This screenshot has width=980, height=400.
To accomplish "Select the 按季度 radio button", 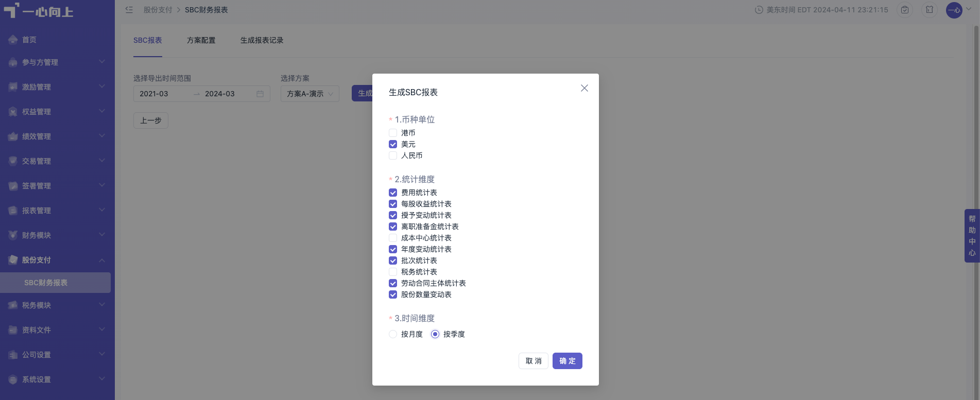I will click(435, 334).
